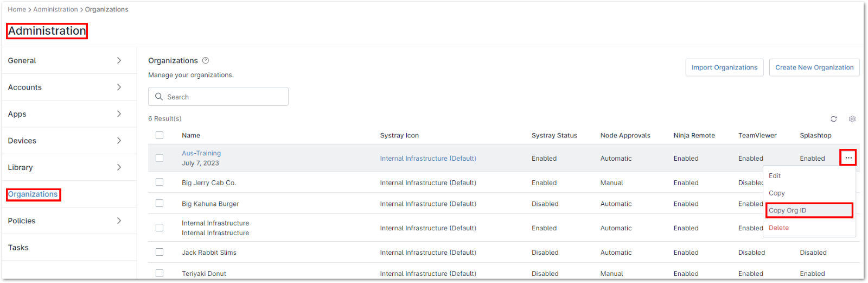Click General in the sidebar

(22, 61)
